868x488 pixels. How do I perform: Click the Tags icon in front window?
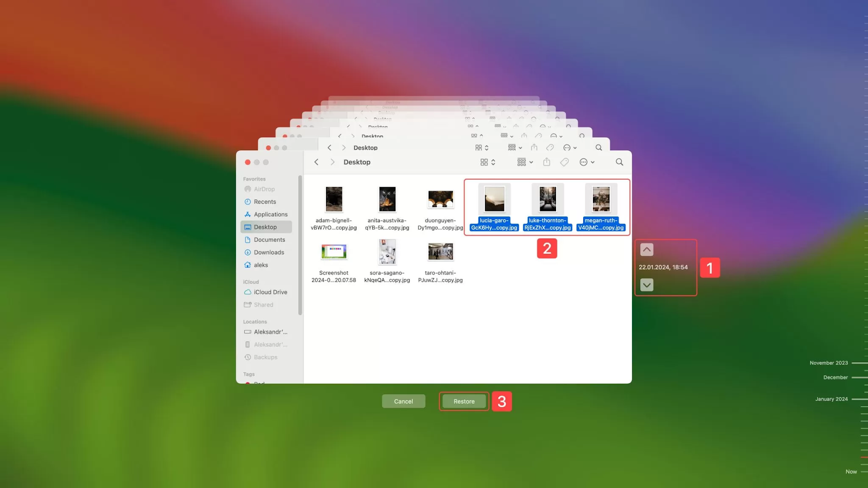tap(565, 162)
